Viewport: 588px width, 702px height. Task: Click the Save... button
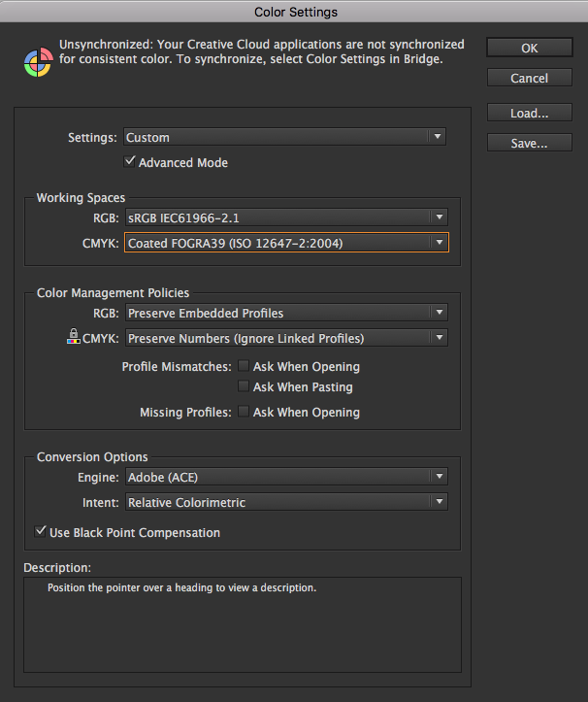530,143
